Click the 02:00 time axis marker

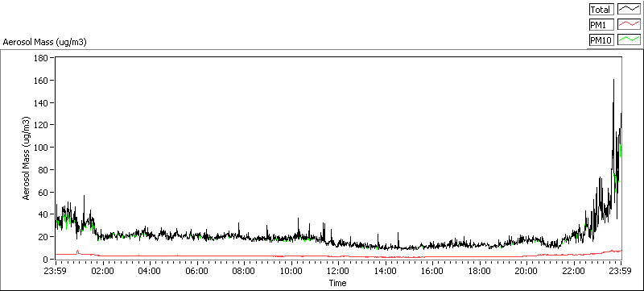[x=103, y=271]
